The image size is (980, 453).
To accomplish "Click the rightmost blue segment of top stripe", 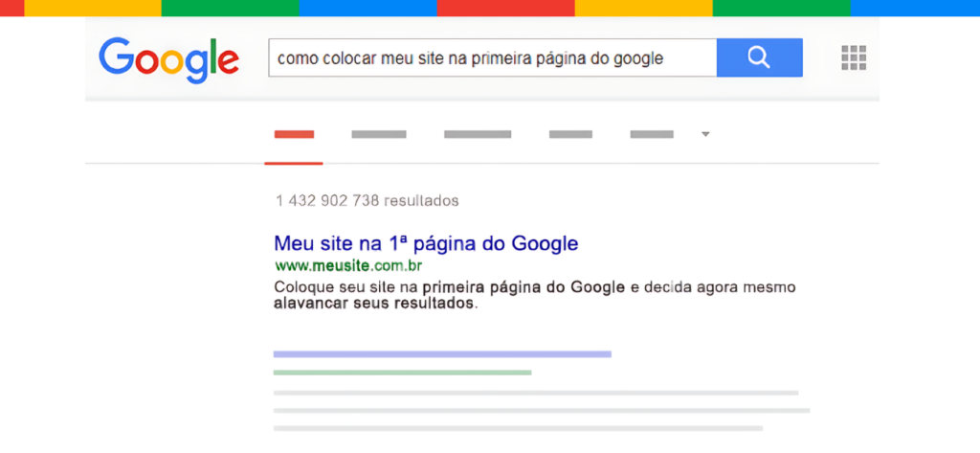I will pyautogui.click(x=915, y=8).
